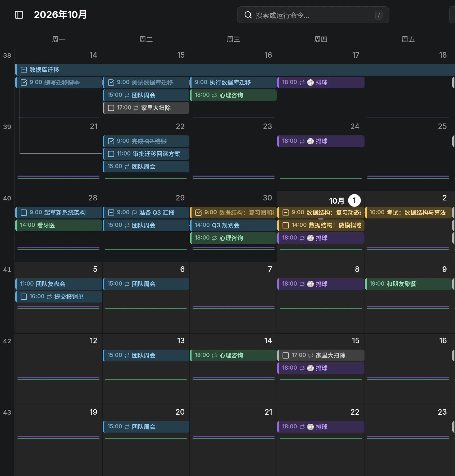455x476 pixels.
Task: Click volleyball icon on Oct 1 排球 event
Action: click(x=310, y=238)
